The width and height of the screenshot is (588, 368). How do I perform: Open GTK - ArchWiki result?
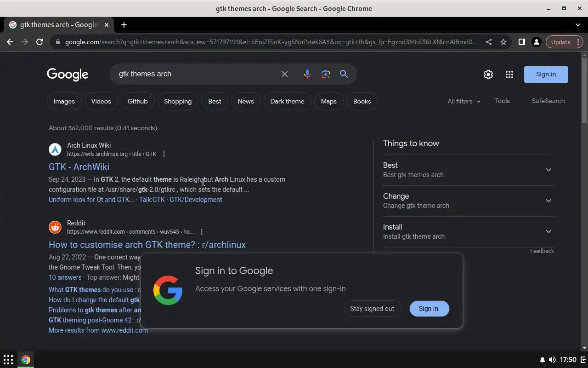click(79, 167)
